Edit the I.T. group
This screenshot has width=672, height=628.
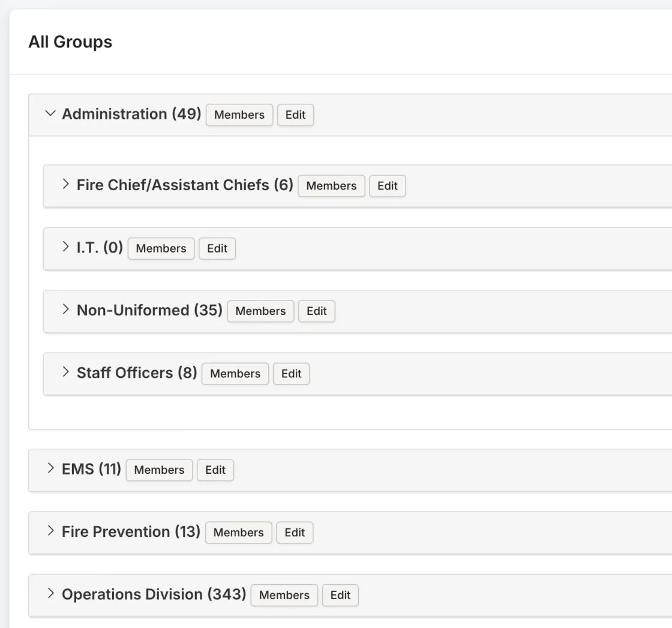(x=217, y=248)
